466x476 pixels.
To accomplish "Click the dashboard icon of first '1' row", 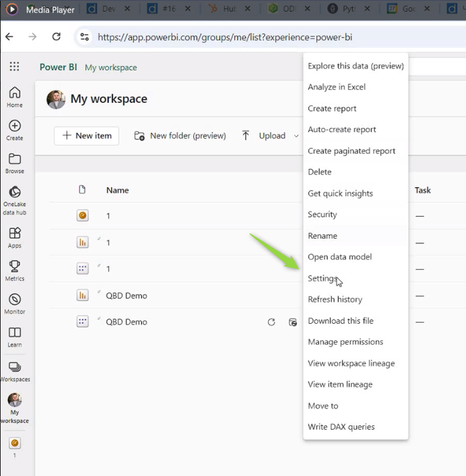I will (82, 215).
